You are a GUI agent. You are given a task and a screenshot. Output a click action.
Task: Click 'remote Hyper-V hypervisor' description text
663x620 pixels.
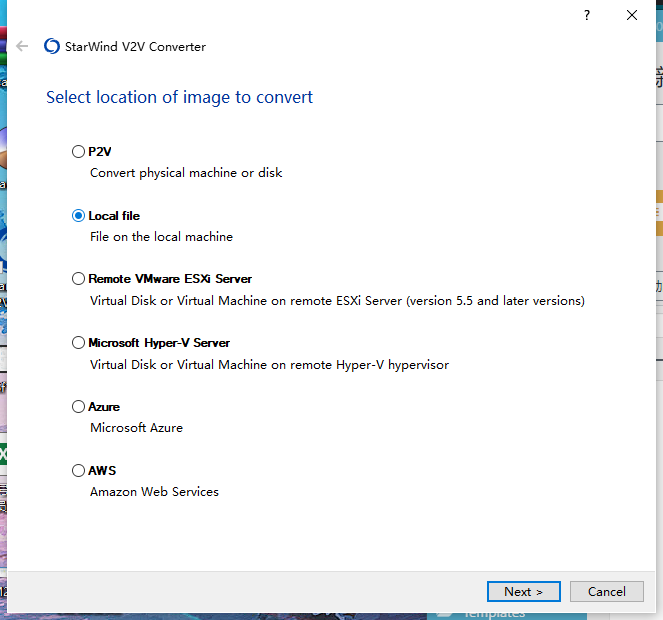[269, 365]
